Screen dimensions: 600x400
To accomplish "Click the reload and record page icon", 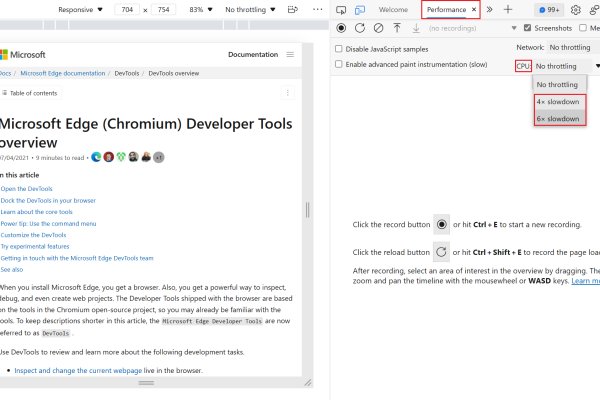I will (360, 28).
